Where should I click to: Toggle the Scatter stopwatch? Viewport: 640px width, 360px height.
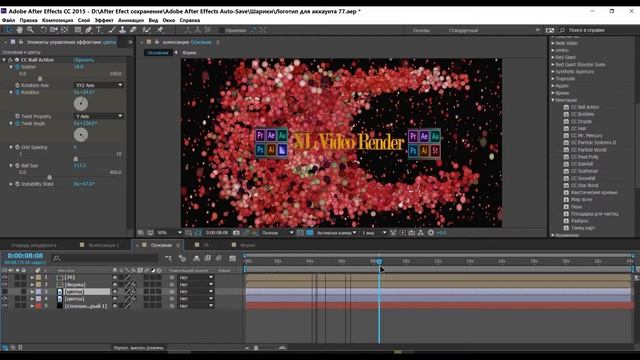tap(17, 67)
